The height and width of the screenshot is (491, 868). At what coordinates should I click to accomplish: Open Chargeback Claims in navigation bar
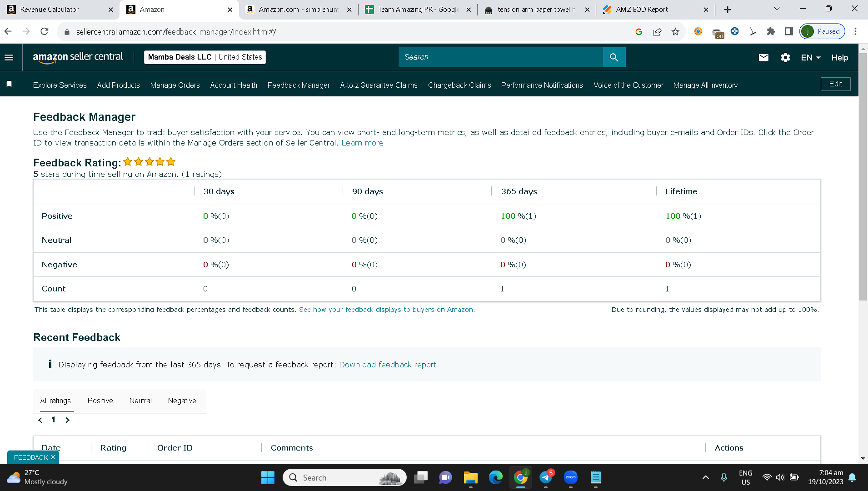[x=459, y=85]
